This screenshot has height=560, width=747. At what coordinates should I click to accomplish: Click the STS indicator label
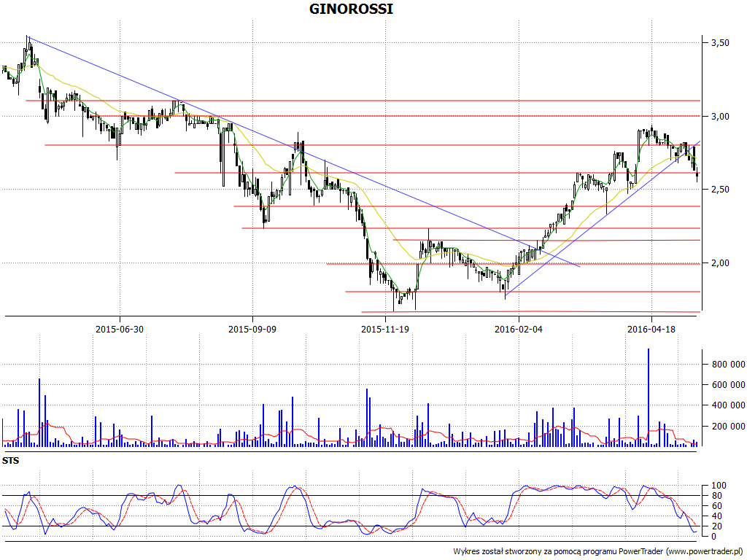10,461
